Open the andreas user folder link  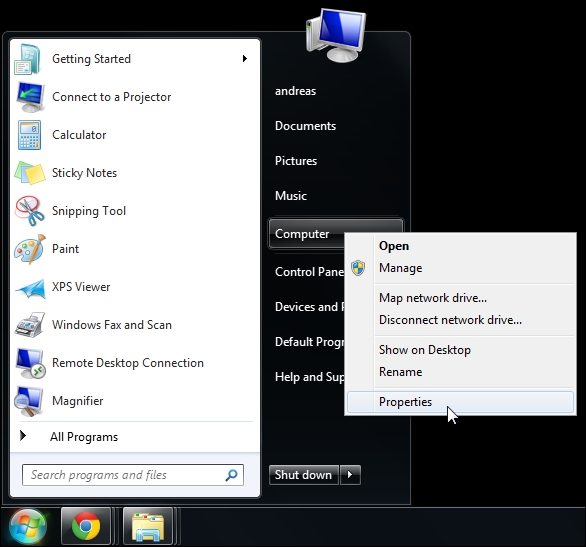click(296, 91)
